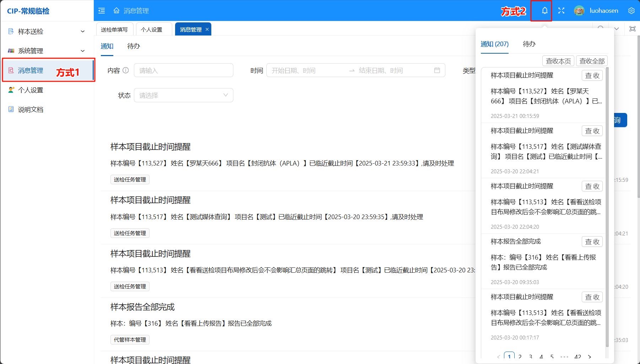The width and height of the screenshot is (640, 364).
Task: Open the 状态 select dropdown
Action: click(x=183, y=95)
